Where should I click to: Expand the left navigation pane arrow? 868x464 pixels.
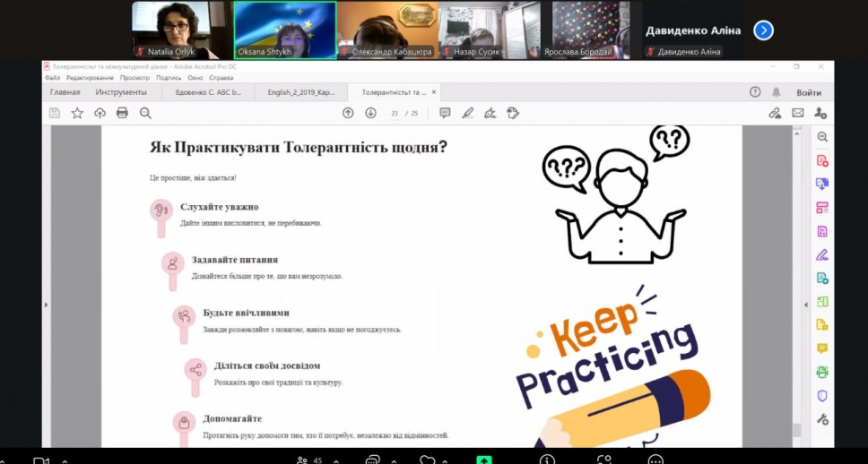[x=46, y=305]
